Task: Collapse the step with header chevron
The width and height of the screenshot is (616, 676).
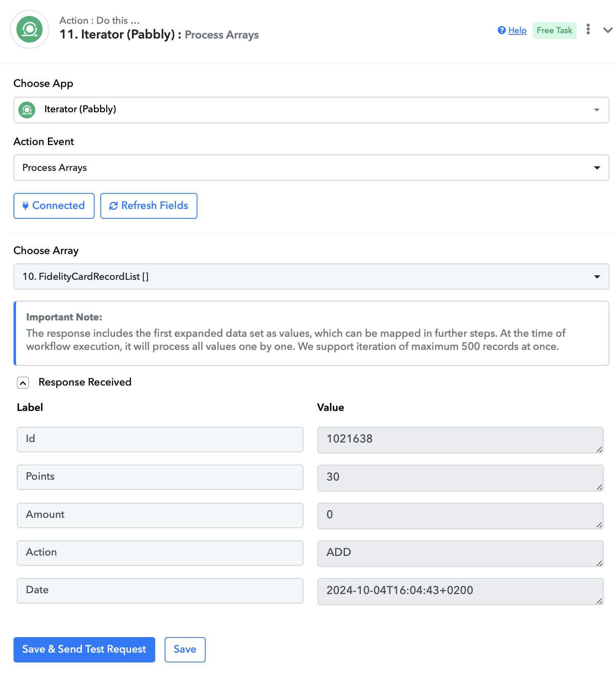Action: (x=608, y=30)
